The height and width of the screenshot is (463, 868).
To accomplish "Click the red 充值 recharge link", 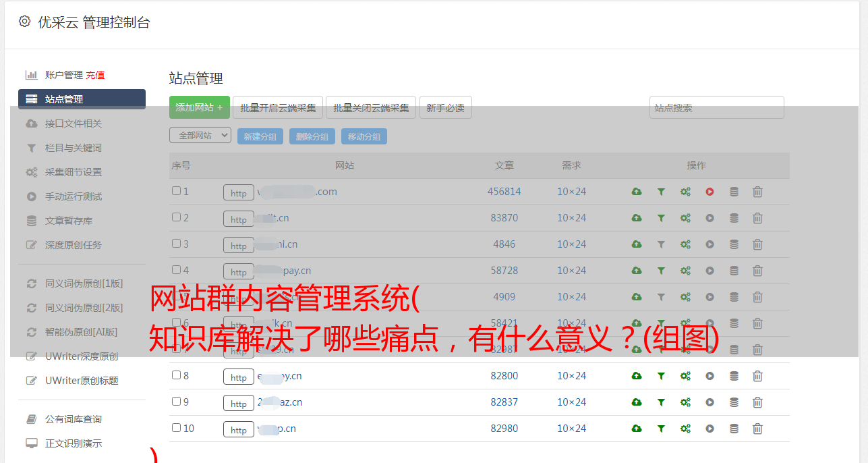I will click(95, 75).
